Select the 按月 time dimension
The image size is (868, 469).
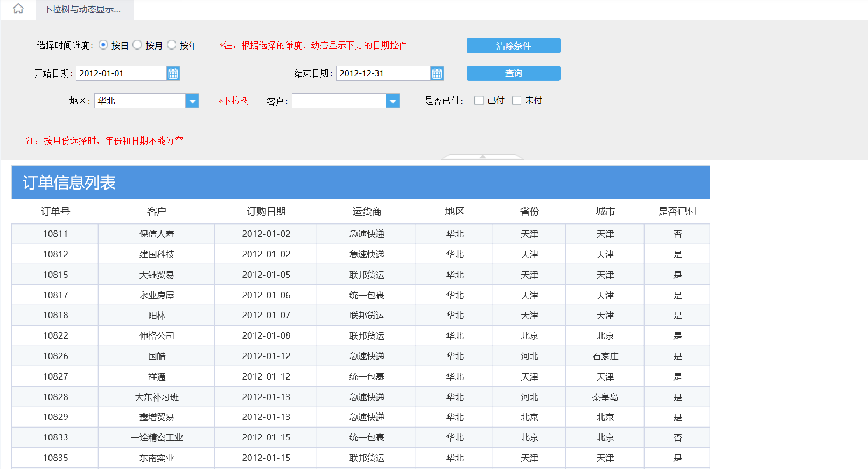(x=137, y=45)
